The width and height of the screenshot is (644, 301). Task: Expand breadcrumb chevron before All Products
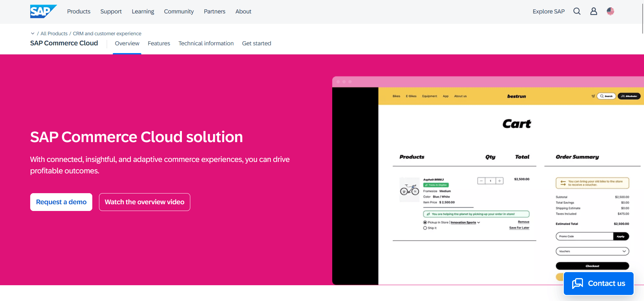[x=33, y=34]
